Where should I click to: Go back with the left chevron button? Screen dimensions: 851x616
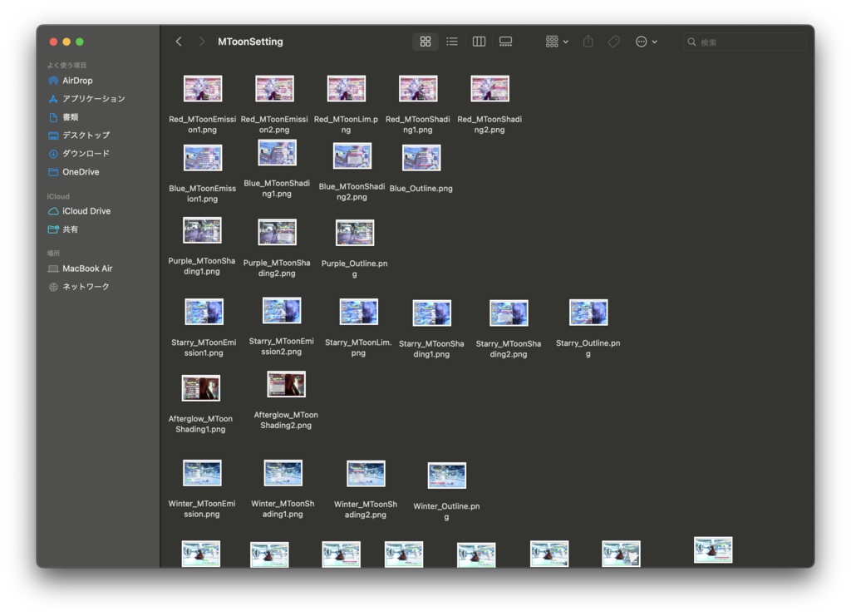[x=179, y=42]
